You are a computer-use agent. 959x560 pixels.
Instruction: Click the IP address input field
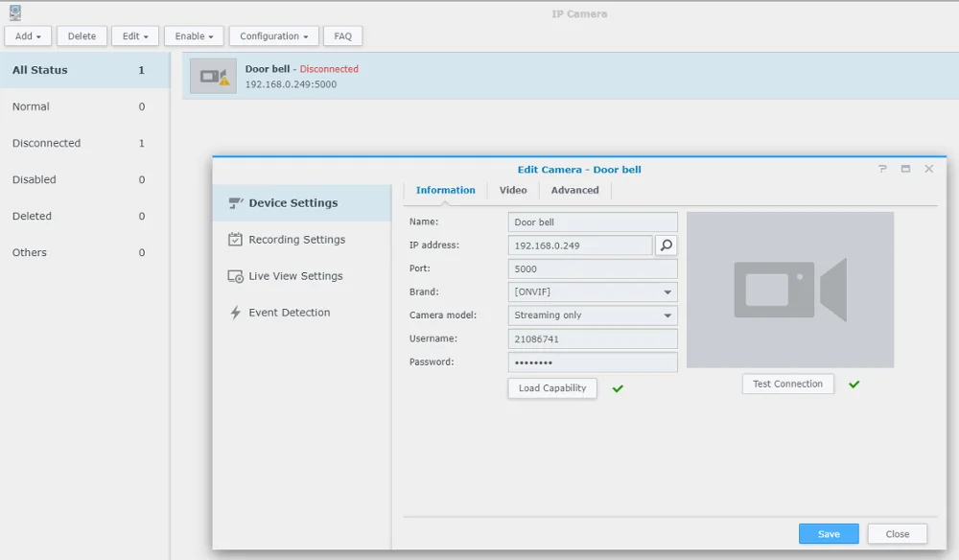[x=580, y=245]
